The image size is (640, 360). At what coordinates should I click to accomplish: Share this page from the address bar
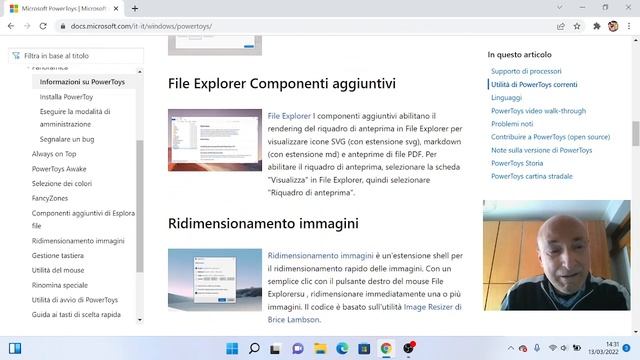pos(560,26)
